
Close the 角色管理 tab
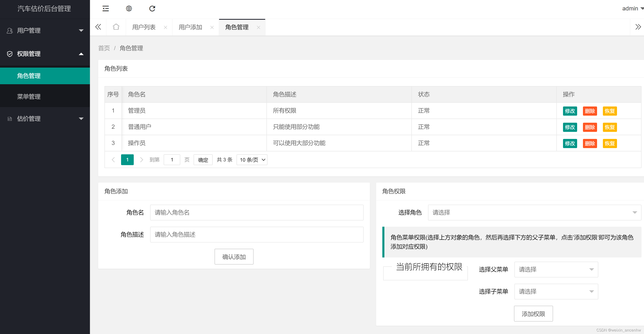point(258,27)
